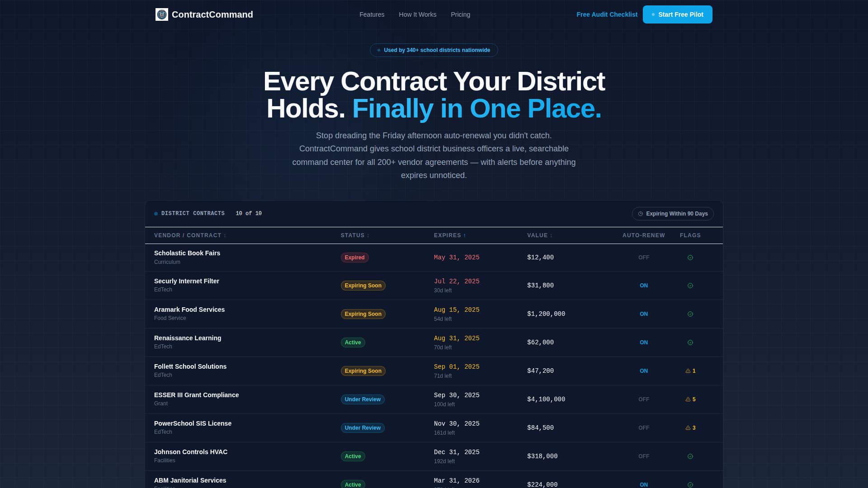Click Active badge for Renaissance Learning
Screen dimensions: 868x488
(x=353, y=343)
